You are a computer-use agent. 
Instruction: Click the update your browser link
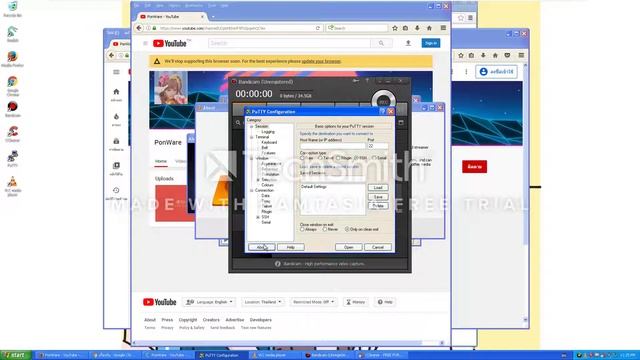(x=321, y=61)
